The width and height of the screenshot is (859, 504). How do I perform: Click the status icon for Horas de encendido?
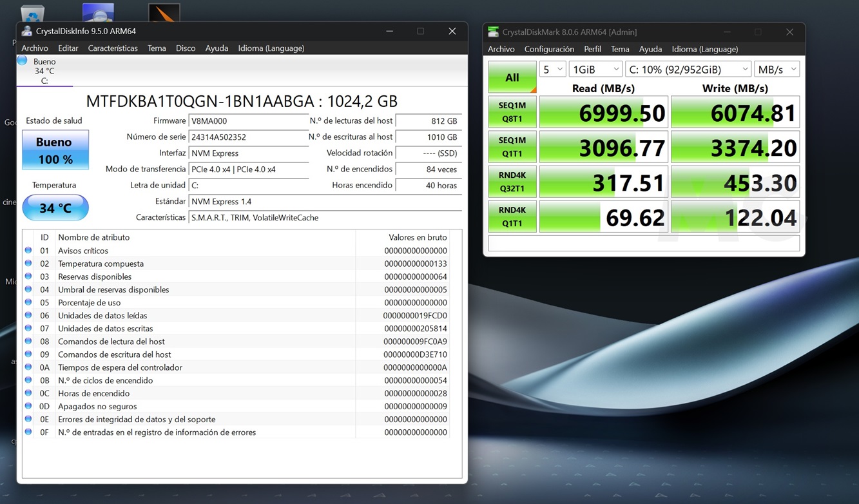tap(28, 393)
